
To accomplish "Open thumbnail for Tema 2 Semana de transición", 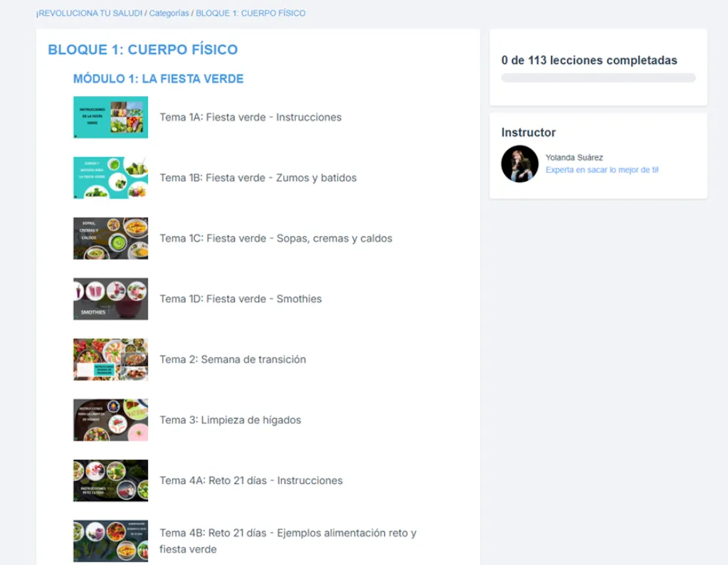I will pos(110,359).
